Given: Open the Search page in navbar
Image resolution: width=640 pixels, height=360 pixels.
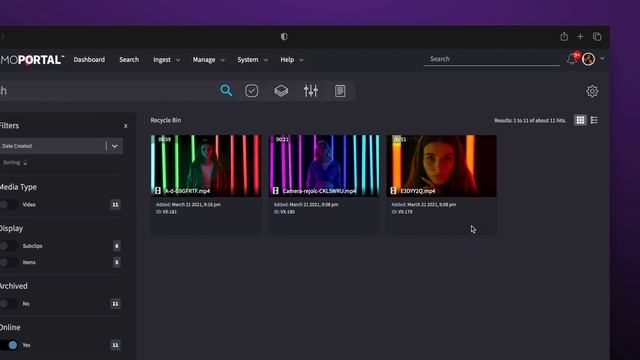Looking at the screenshot, I should 129,60.
